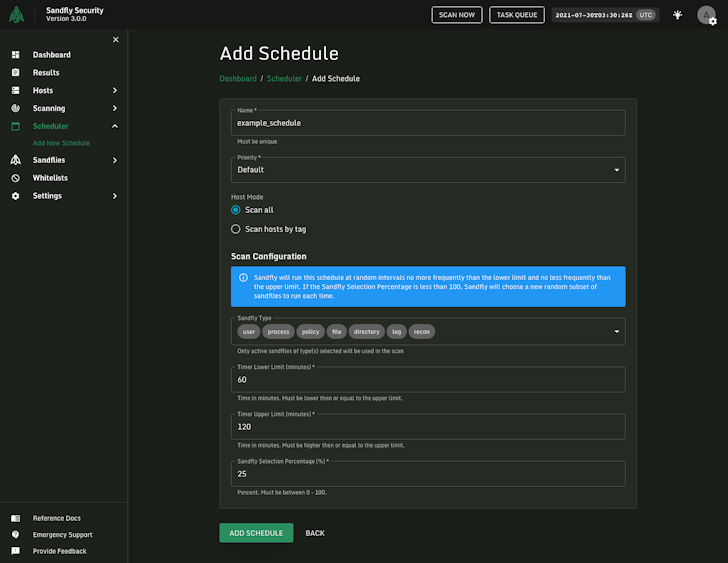Click the Scanning radar icon
This screenshot has width=728, height=563.
coord(15,108)
